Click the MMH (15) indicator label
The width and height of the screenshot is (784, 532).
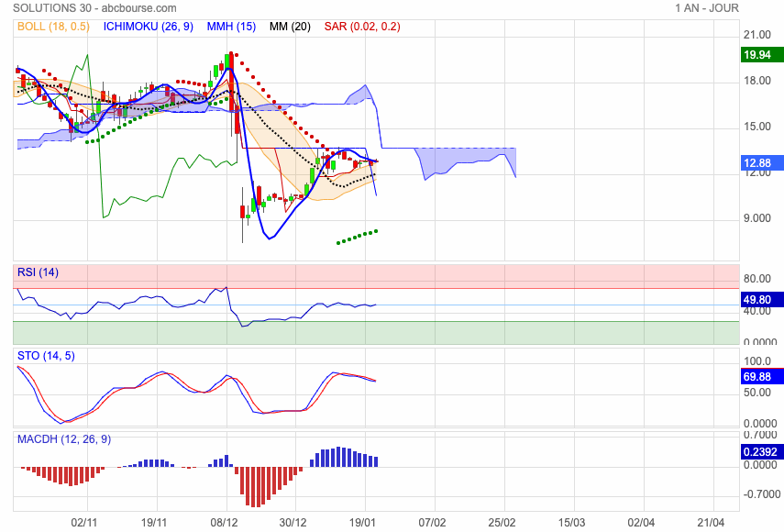231,27
